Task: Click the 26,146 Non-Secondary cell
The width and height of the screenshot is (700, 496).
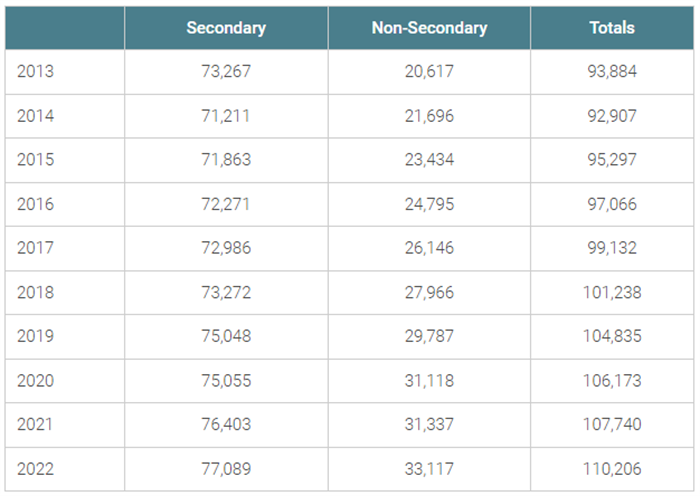Action: (429, 248)
